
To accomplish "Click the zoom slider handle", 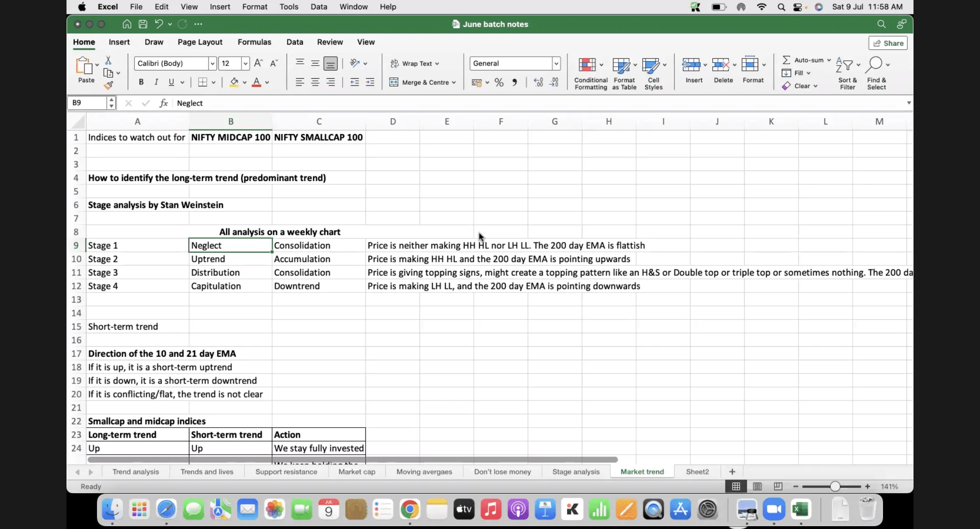I will point(835,487).
